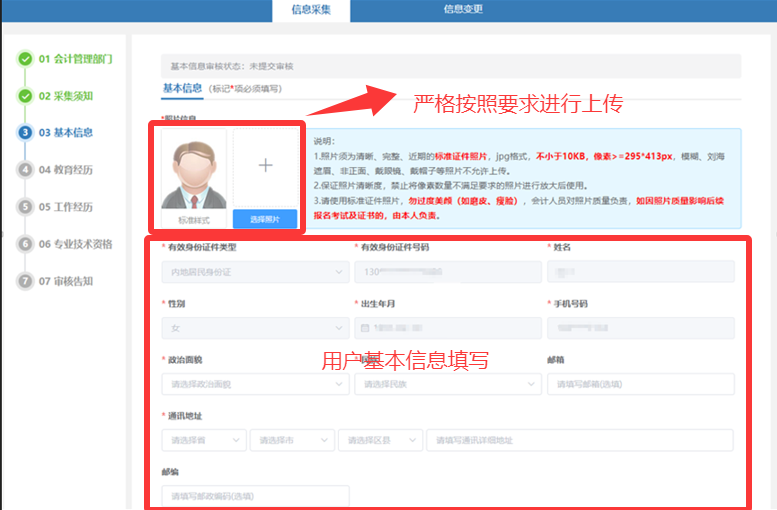Image resolution: width=777 pixels, height=510 pixels.
Task: Click the green check icon for step 01
Action: pyautogui.click(x=25, y=59)
